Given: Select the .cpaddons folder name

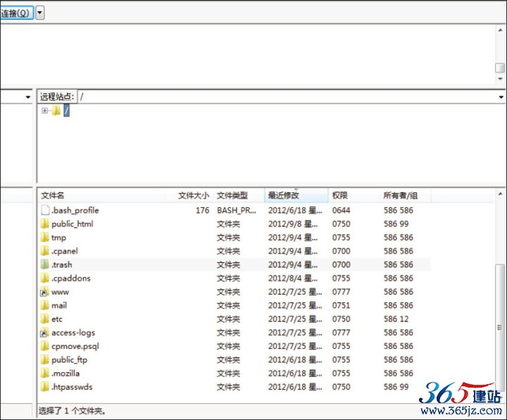Looking at the screenshot, I should [x=71, y=278].
